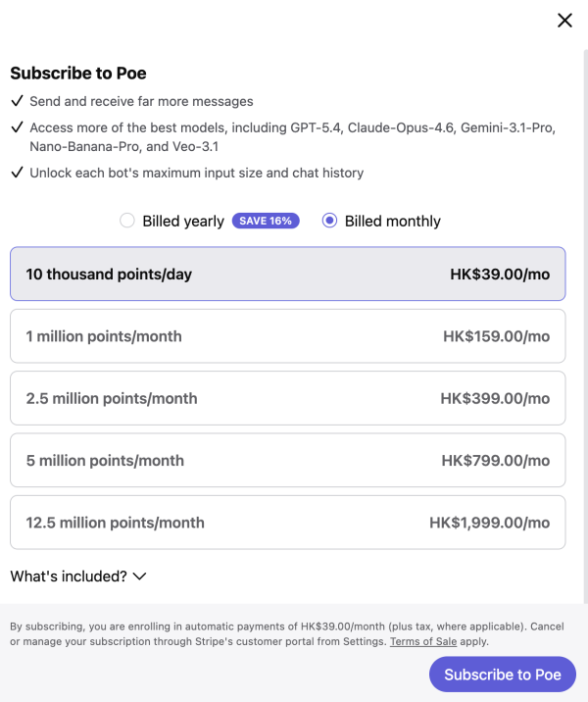Image resolution: width=588 pixels, height=702 pixels.
Task: Open the Terms of Sale link
Action: (x=423, y=642)
